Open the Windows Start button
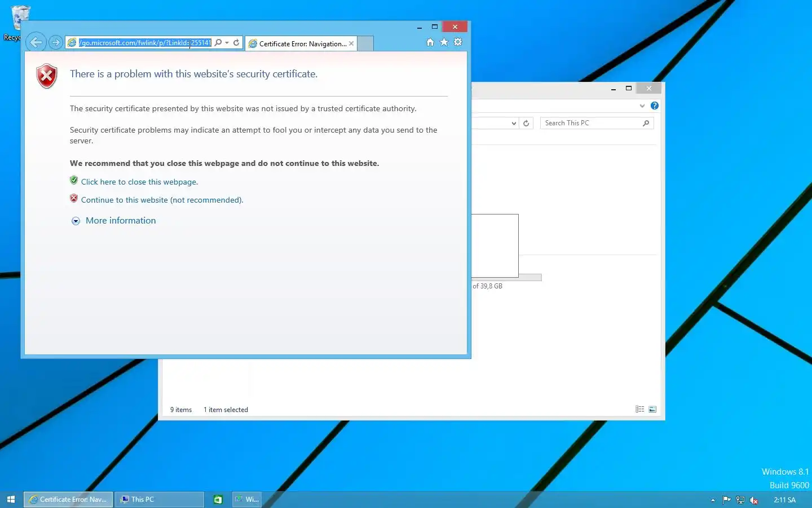 tap(11, 500)
